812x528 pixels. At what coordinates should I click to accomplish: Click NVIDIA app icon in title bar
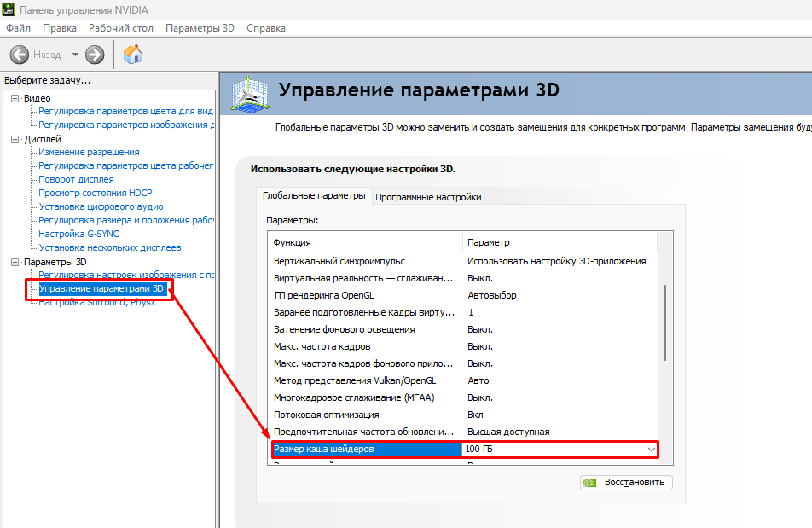point(9,9)
